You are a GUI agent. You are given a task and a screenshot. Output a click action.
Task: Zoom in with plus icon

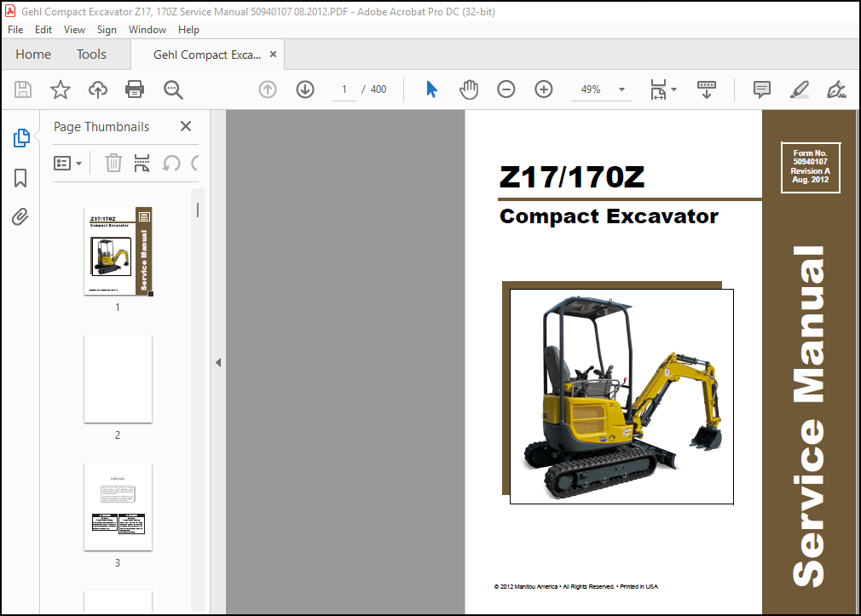(544, 89)
